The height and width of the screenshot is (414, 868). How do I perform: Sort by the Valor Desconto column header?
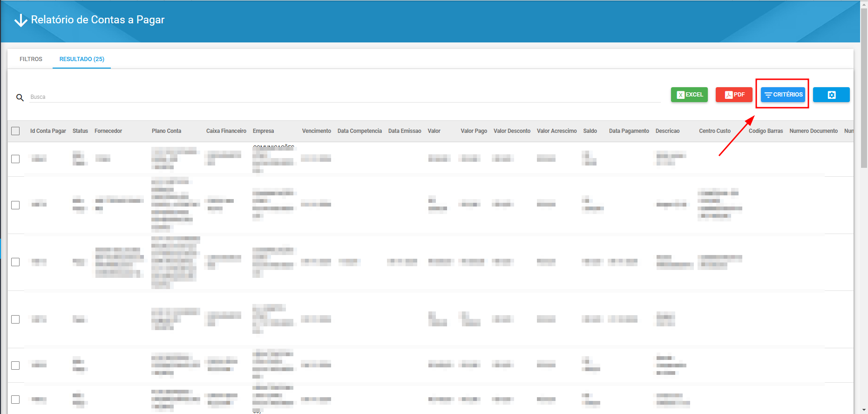click(512, 131)
